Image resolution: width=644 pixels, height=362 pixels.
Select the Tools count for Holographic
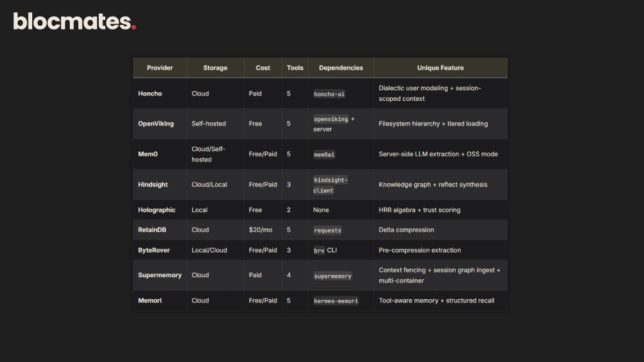click(289, 210)
